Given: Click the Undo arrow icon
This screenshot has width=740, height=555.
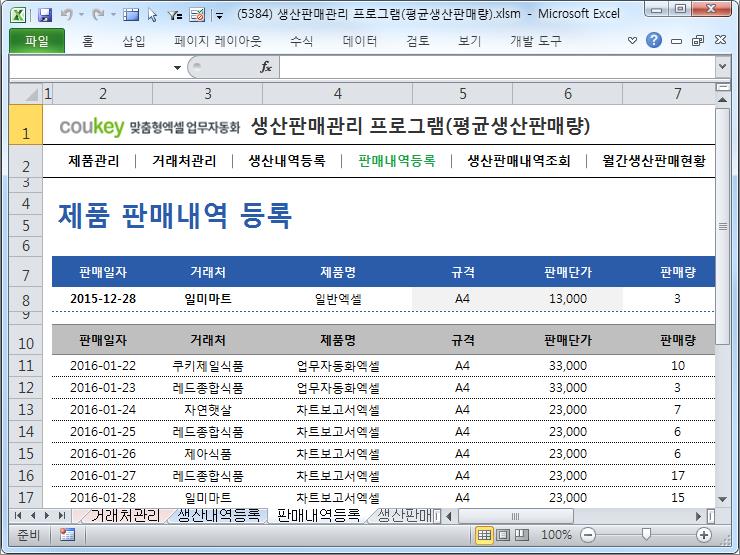Looking at the screenshot, I should (x=67, y=15).
